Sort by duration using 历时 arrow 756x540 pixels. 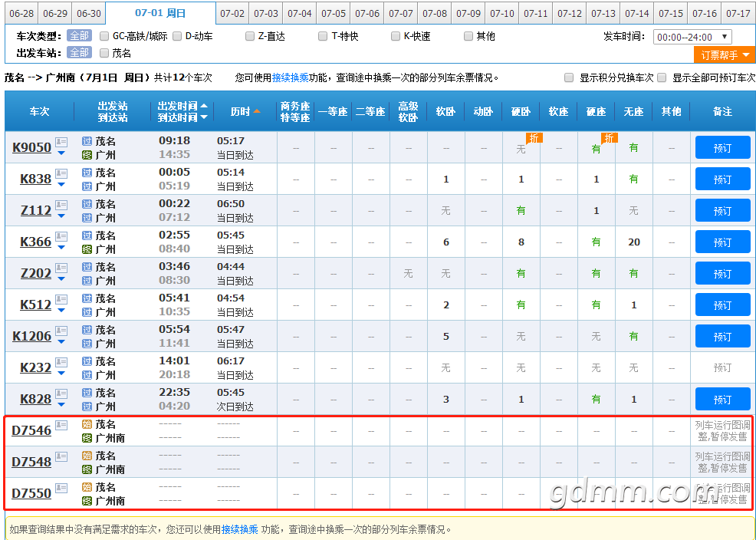tap(257, 111)
